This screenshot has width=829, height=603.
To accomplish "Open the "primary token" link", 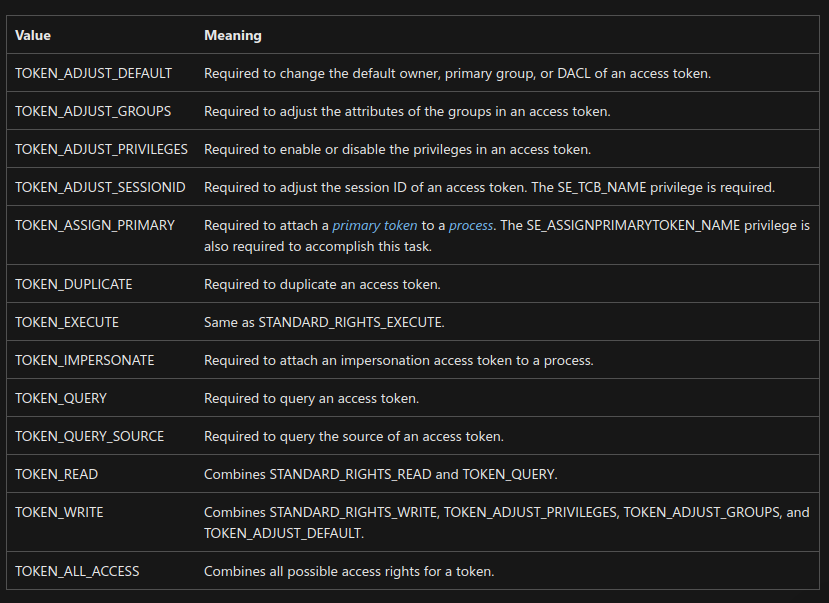I will click(375, 226).
